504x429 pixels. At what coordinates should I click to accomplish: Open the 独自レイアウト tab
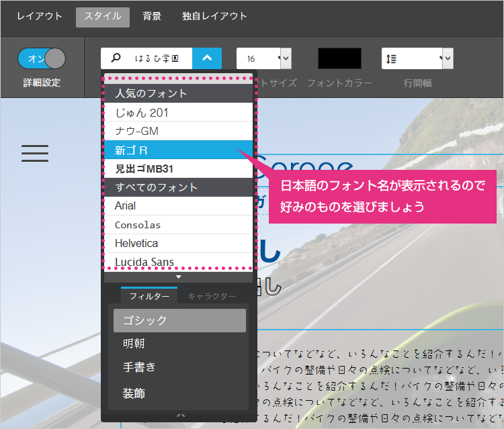[x=214, y=16]
